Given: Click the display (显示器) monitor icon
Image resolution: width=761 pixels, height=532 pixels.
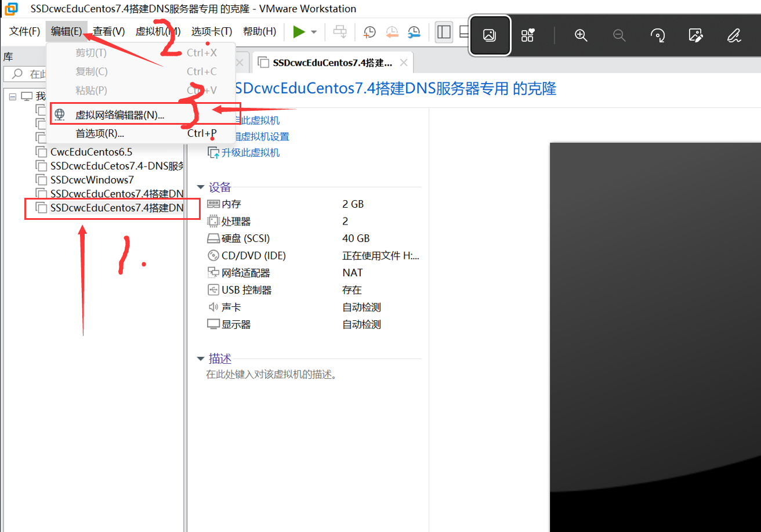Looking at the screenshot, I should (213, 324).
